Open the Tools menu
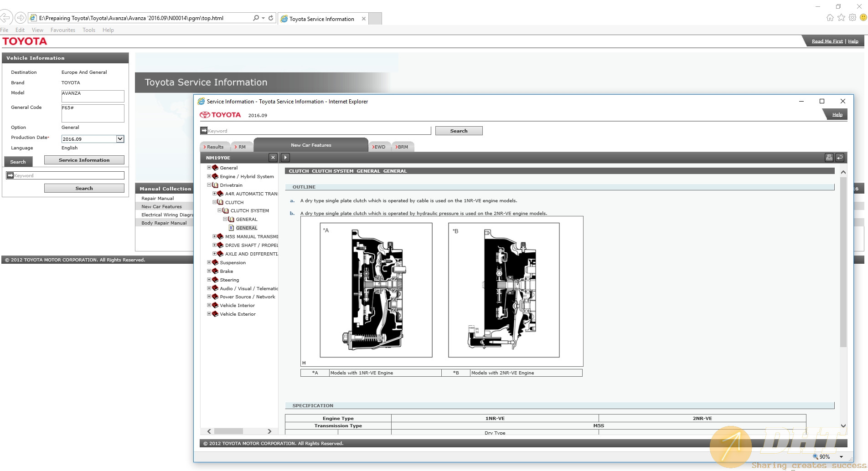The image size is (868, 471). click(x=89, y=30)
